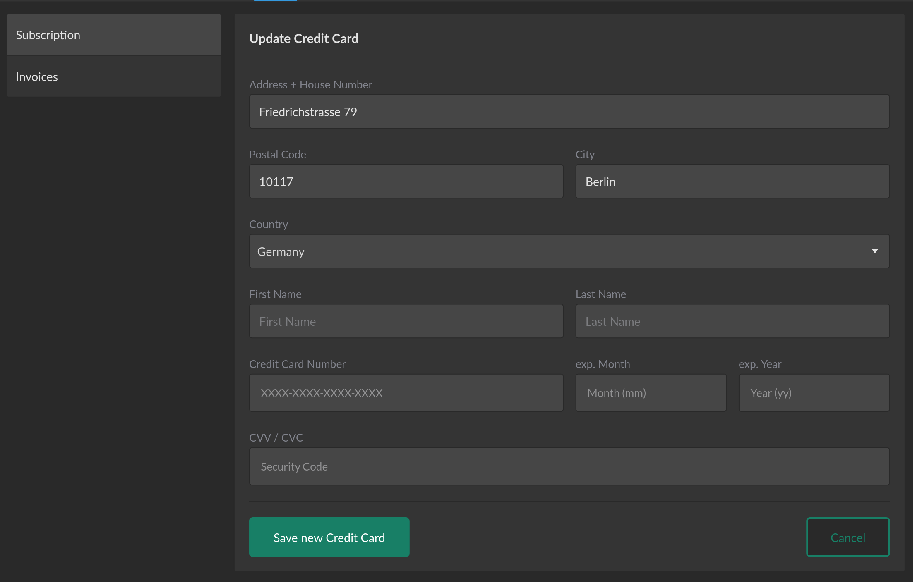Screen dimensions: 922x588
Task: Focus the Last Name input field
Action: tap(732, 322)
